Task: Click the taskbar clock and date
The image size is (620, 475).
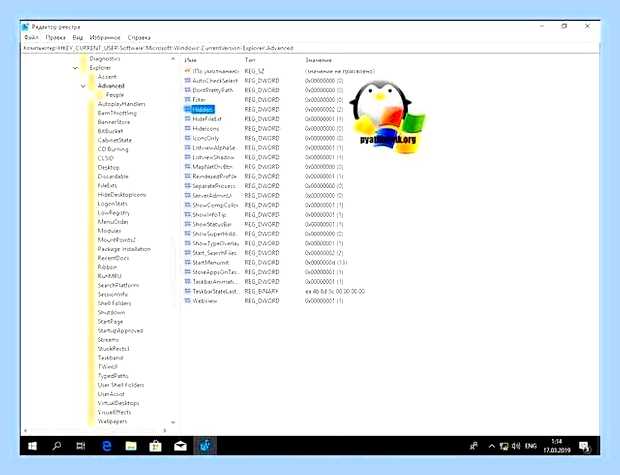Action: coord(557,446)
